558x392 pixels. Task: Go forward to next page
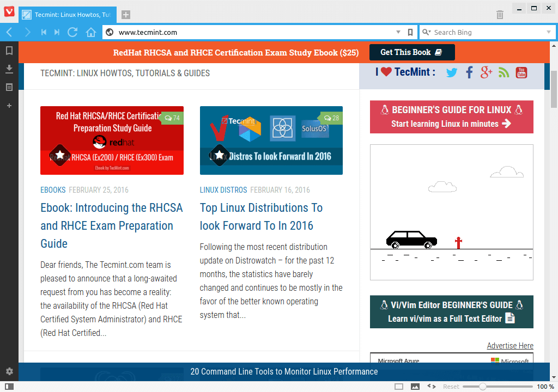27,32
